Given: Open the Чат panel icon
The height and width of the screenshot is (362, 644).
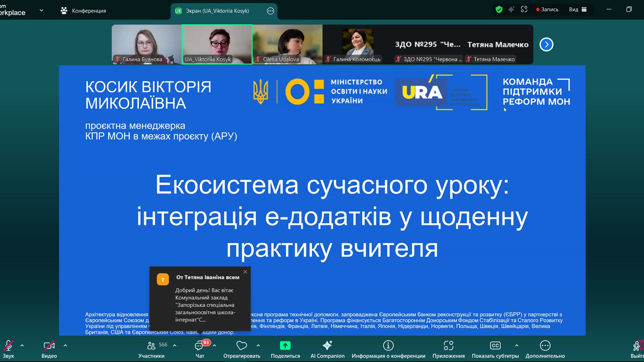Looking at the screenshot, I should coord(200,346).
